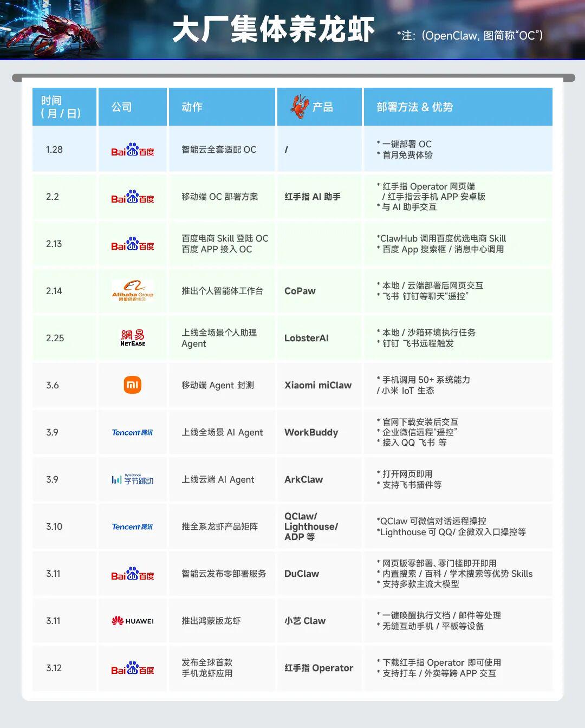Click 上线全场景 AI Agent
The width and height of the screenshot is (585, 728).
point(222,432)
